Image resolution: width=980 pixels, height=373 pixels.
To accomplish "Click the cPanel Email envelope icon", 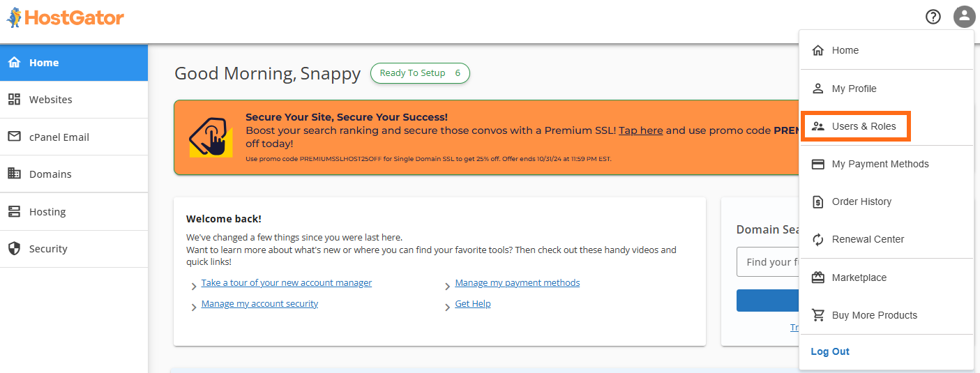I will [14, 137].
